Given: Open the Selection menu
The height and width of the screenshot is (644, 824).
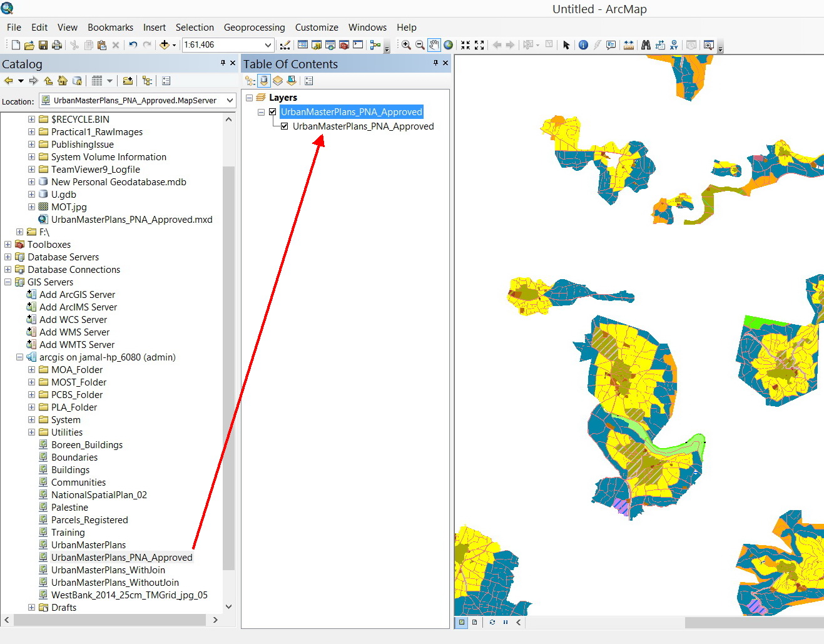Looking at the screenshot, I should click(x=195, y=28).
